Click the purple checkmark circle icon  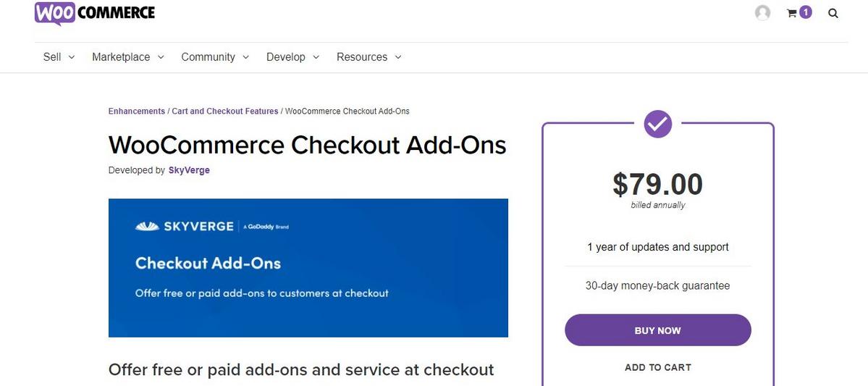pos(657,124)
